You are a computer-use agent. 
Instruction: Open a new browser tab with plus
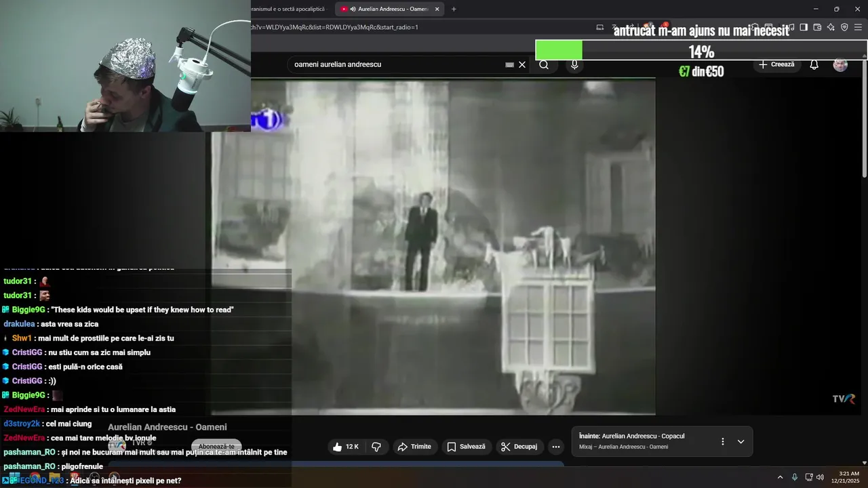coord(454,9)
